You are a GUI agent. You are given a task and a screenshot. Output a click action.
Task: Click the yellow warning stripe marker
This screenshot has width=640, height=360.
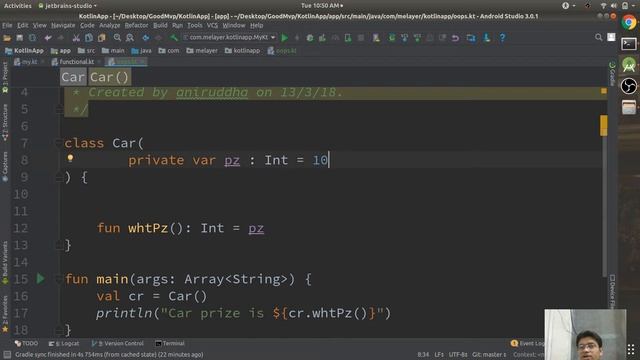[603, 91]
